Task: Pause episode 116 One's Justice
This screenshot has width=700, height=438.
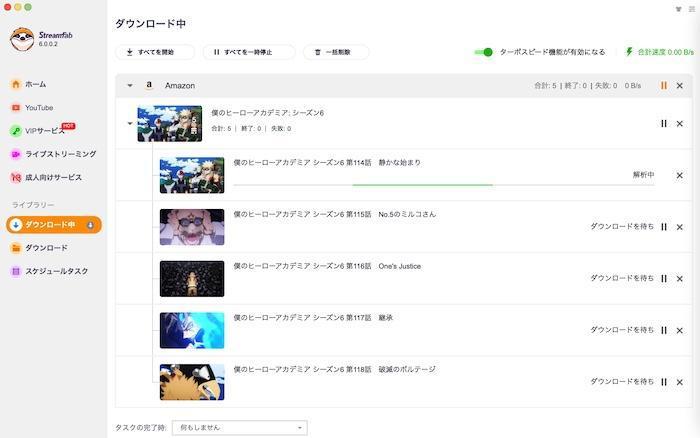Action: coord(664,279)
